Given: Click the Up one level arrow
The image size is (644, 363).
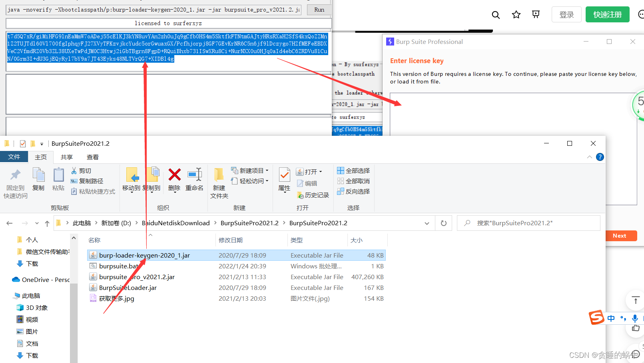Looking at the screenshot, I should [47, 223].
